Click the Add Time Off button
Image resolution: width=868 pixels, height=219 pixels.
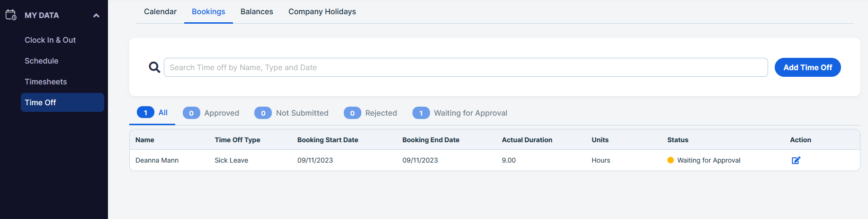pyautogui.click(x=807, y=67)
